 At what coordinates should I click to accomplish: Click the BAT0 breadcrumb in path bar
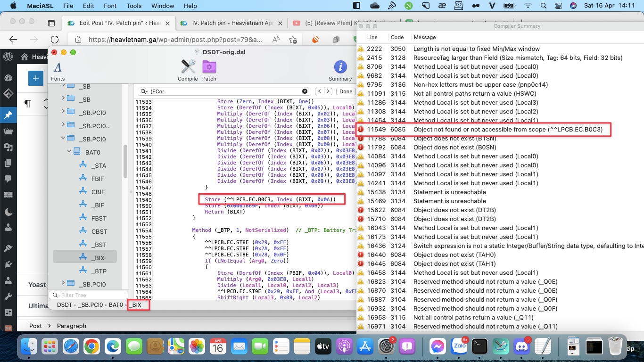coord(116,305)
